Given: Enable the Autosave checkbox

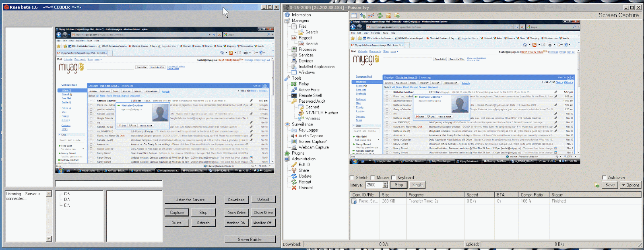Looking at the screenshot, I should click(604, 178).
